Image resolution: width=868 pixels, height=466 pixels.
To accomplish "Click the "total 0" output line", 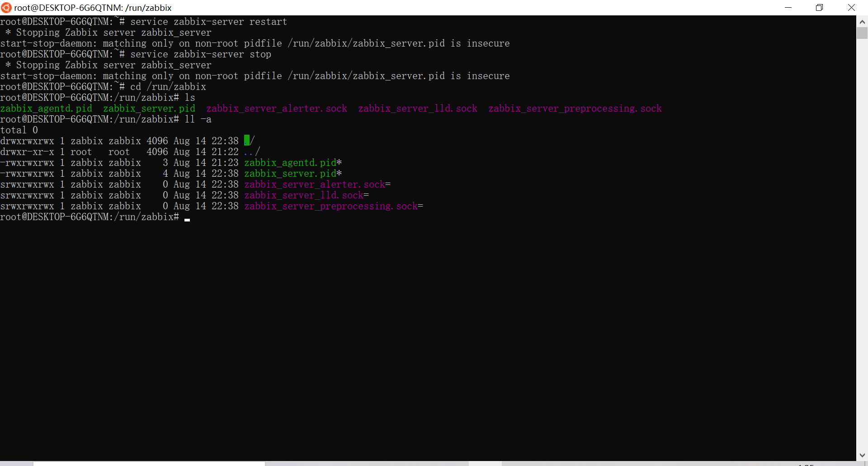I will (19, 130).
